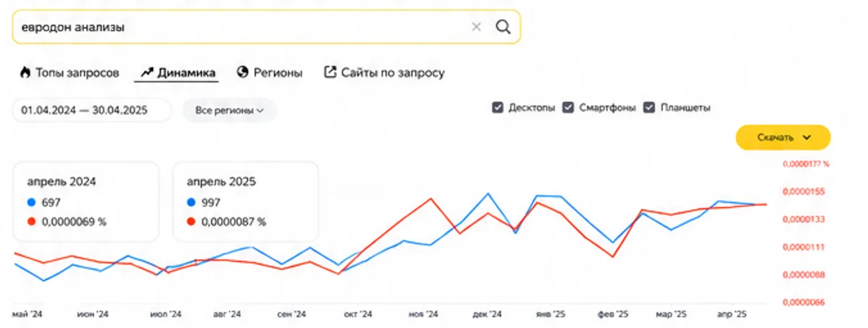Select the апрель 2024 summary card
Image resolution: width=868 pixels, height=328 pixels.
pyautogui.click(x=85, y=202)
